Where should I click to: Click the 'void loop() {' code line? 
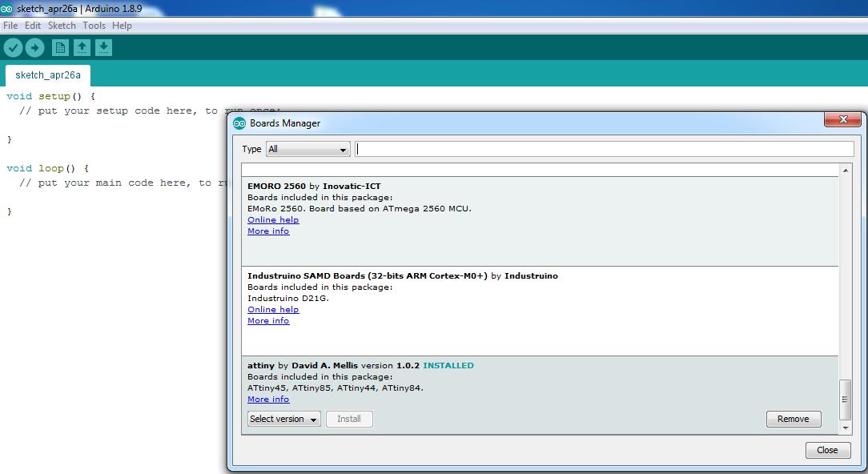pos(47,168)
